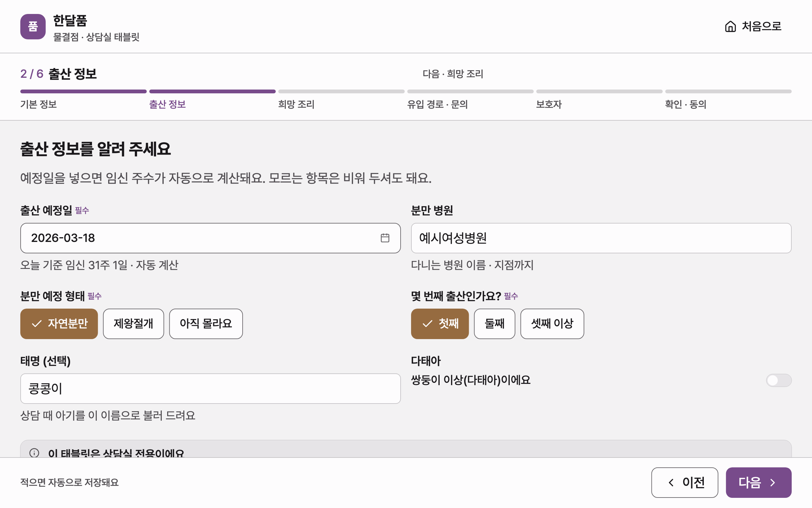This screenshot has width=812, height=508.
Task: Click the checkmark icon on 첫째
Action: click(427, 324)
